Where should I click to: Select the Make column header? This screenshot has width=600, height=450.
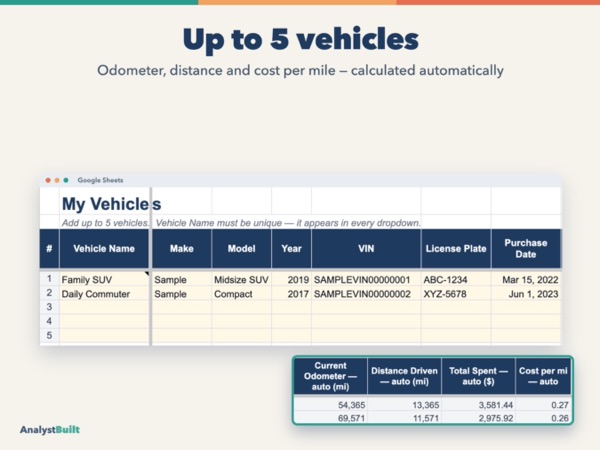click(182, 249)
